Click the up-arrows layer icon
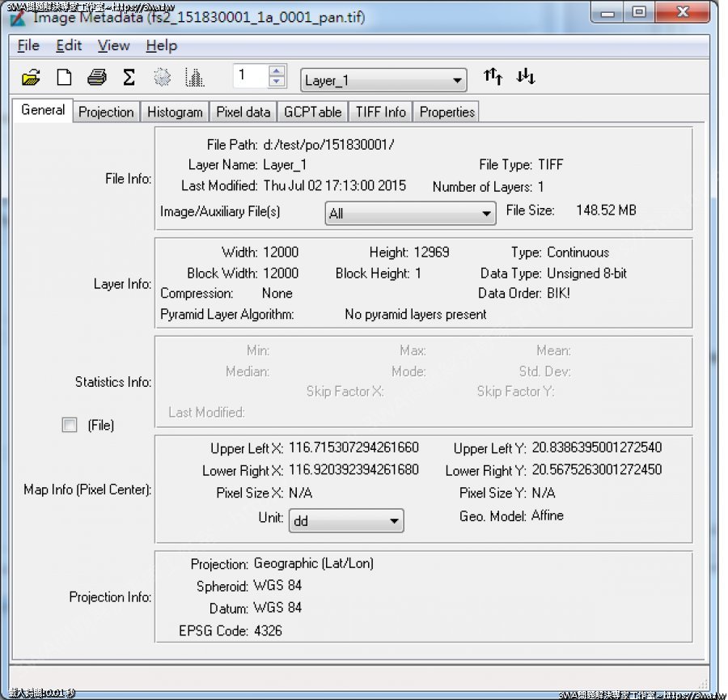Image resolution: width=728 pixels, height=700 pixels. coord(493,77)
